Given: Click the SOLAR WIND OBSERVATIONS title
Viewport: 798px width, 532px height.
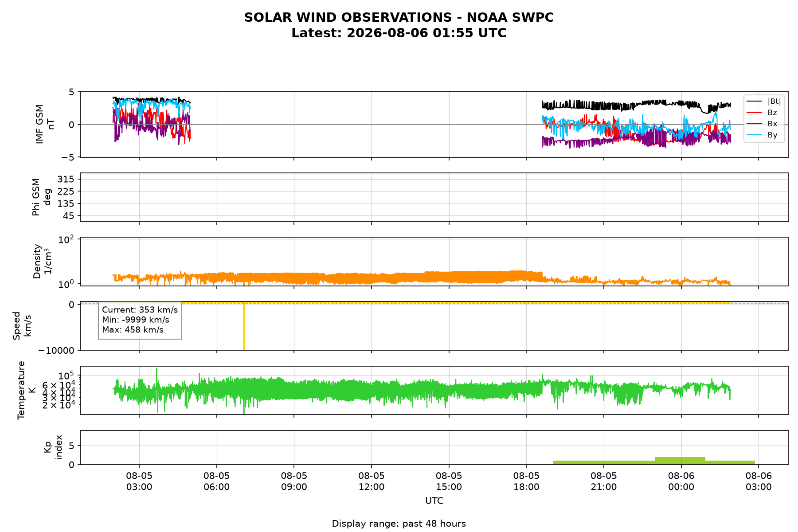Looking at the screenshot, I should tap(399, 17).
